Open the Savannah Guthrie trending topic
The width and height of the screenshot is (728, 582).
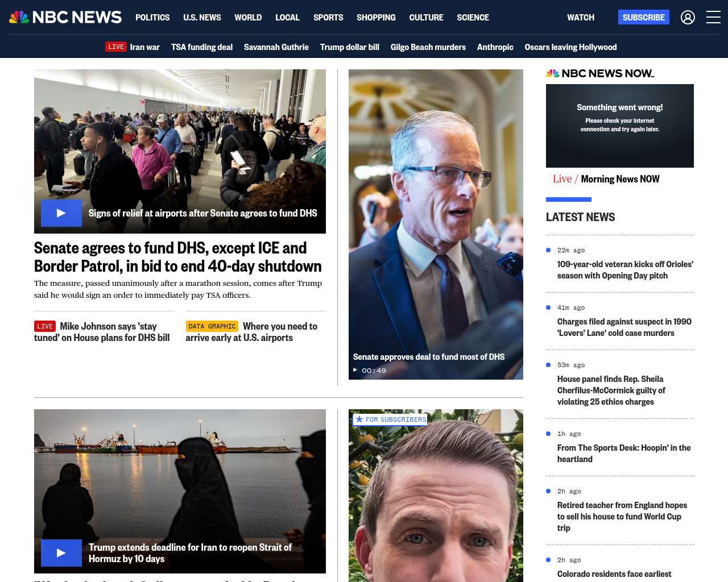click(x=276, y=47)
